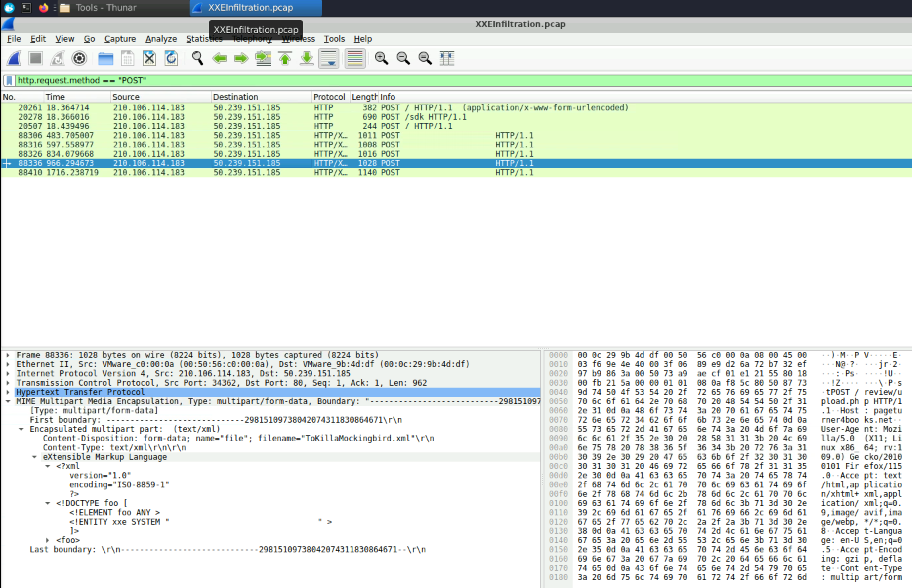
Task: Expand the Ethernet II tree node
Action: (x=8, y=364)
